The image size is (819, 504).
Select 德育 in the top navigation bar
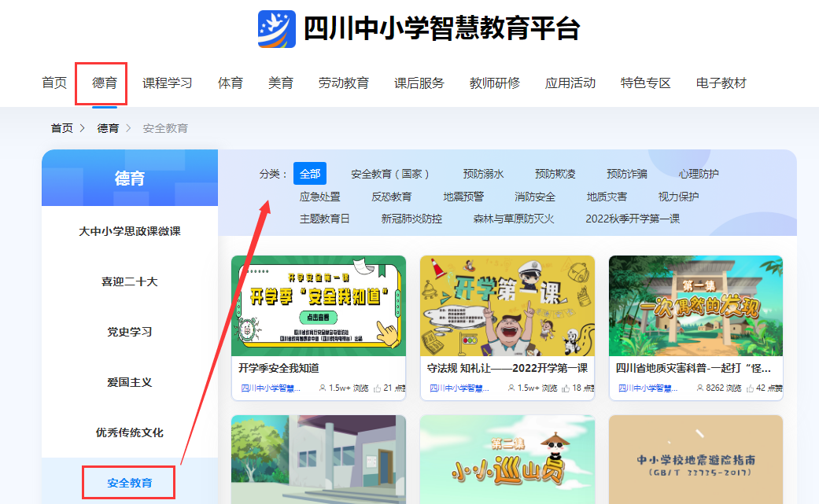105,83
